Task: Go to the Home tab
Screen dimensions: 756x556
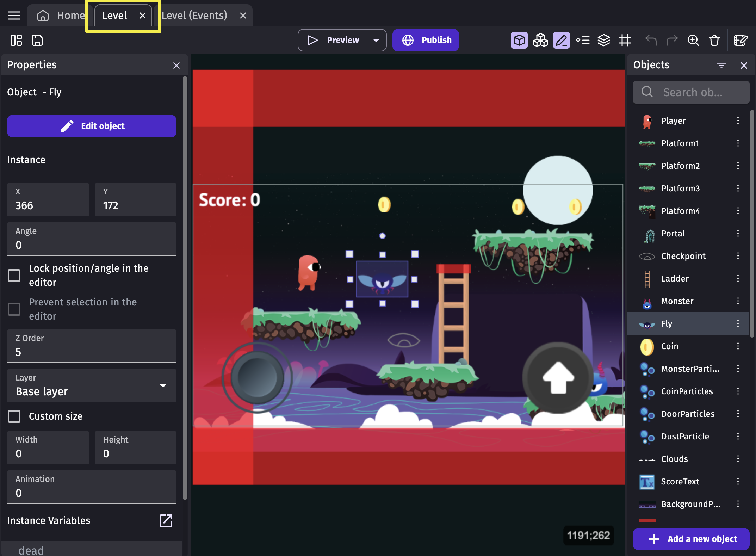Action: point(61,16)
